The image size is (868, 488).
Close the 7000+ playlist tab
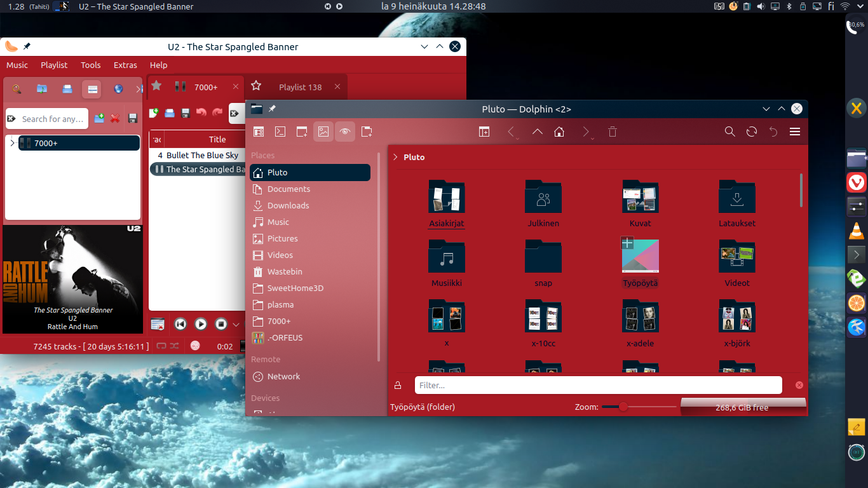tap(235, 86)
